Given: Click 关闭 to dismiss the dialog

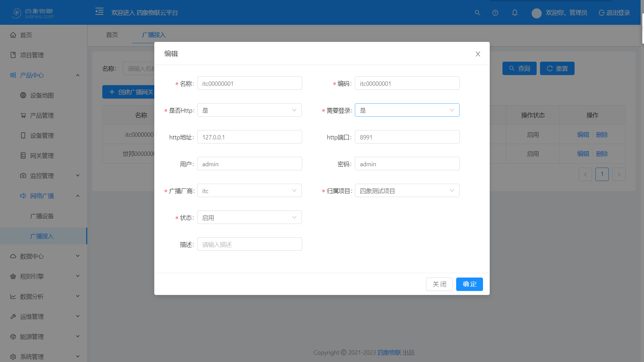Looking at the screenshot, I should [439, 284].
